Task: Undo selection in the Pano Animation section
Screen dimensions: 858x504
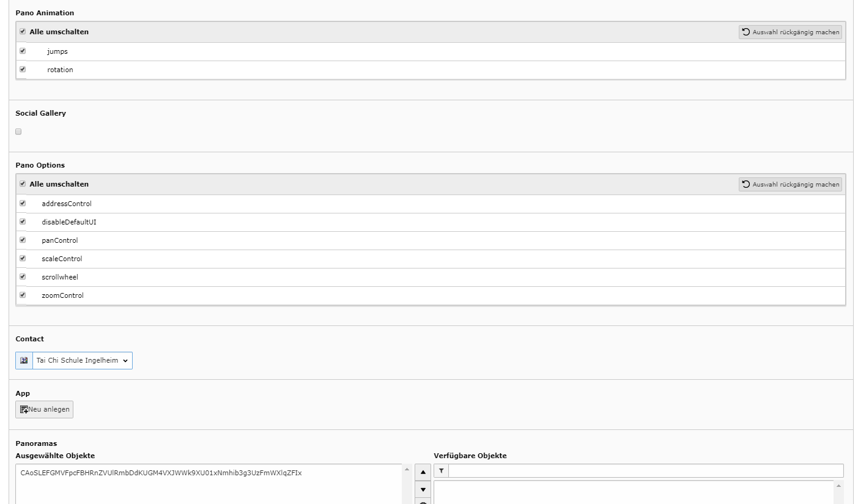Action: click(790, 32)
